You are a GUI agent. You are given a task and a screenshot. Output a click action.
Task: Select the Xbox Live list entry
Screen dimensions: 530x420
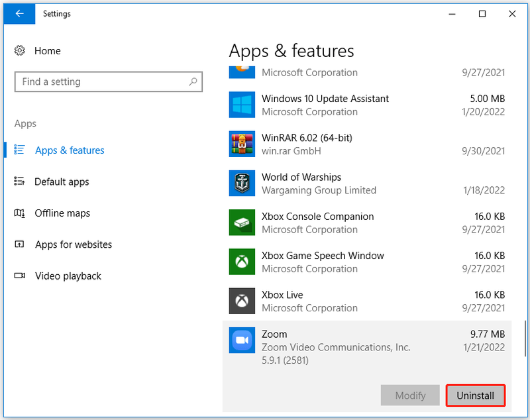(x=367, y=301)
